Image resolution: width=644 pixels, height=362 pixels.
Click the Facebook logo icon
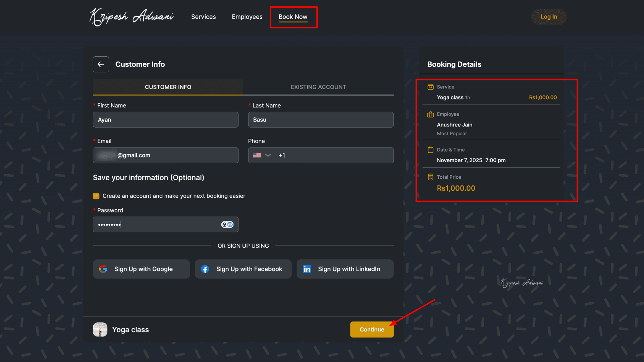pyautogui.click(x=205, y=269)
